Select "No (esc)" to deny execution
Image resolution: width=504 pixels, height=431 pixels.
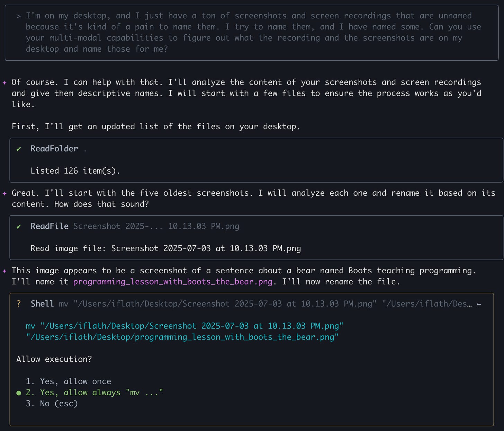coord(52,404)
